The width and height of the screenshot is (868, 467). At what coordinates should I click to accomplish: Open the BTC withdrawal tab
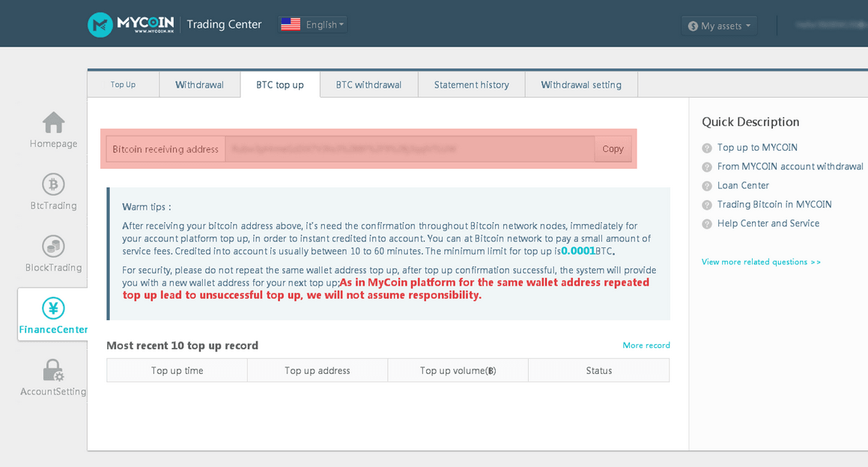tap(368, 85)
